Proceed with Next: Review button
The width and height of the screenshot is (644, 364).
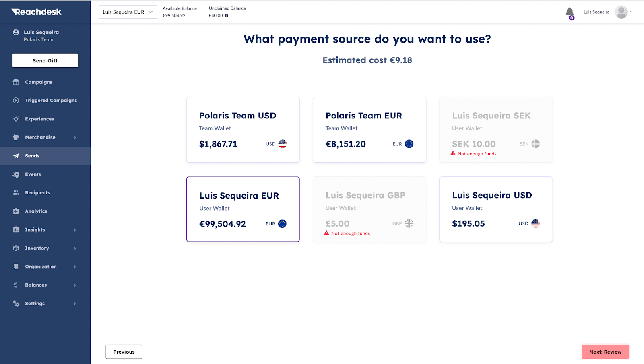[x=605, y=352]
